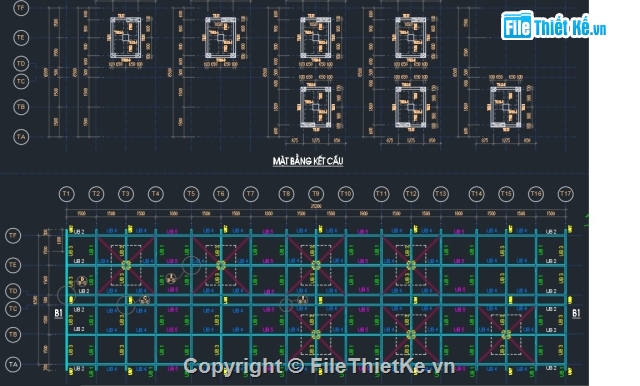640x386 pixels.
Task: Click the FileThietKe.vn logo
Action: (553, 26)
